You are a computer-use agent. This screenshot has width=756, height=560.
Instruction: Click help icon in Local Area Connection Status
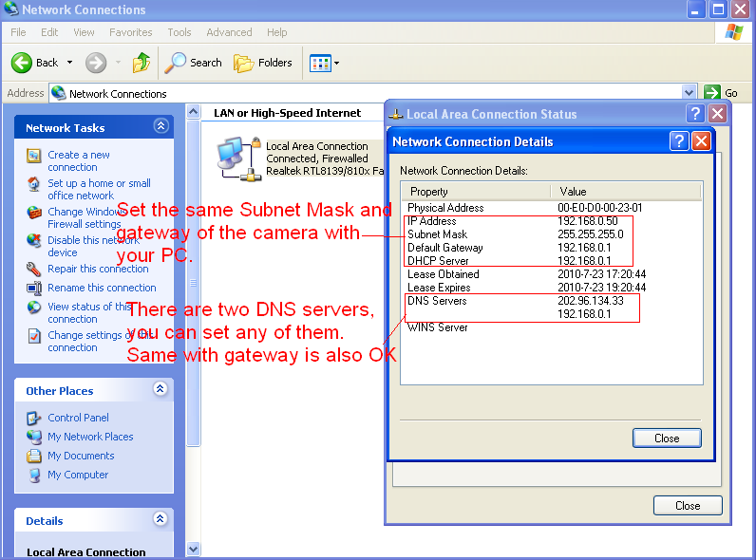pyautogui.click(x=695, y=114)
